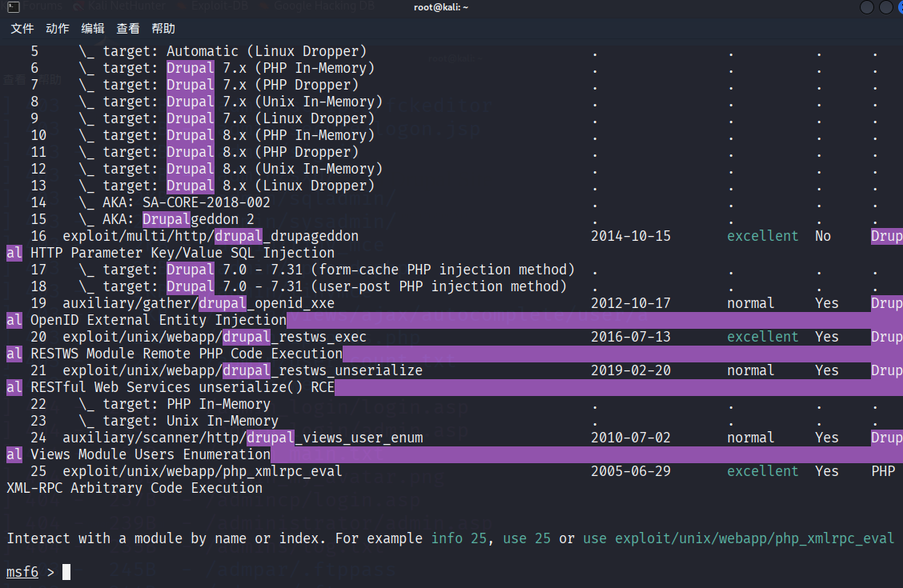Viewport: 903px width, 588px height.
Task: Click exploit/multi/http/drupal_drupageddon module path
Action: [x=211, y=237]
